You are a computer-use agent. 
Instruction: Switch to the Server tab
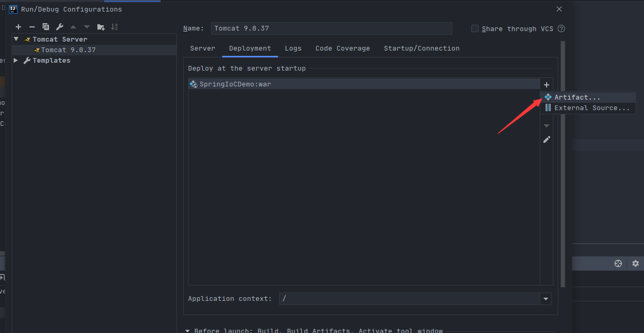203,48
